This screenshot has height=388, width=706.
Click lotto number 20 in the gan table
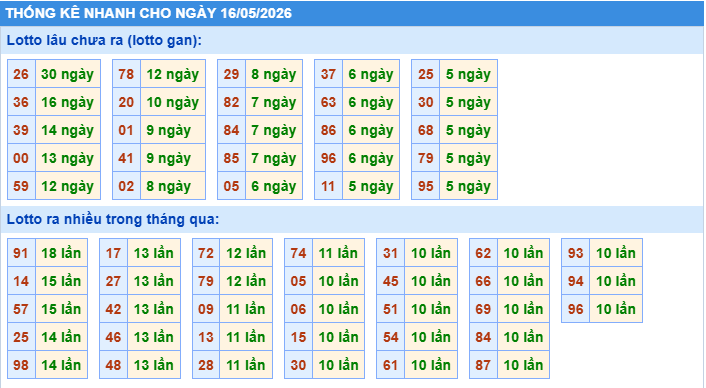click(x=127, y=102)
